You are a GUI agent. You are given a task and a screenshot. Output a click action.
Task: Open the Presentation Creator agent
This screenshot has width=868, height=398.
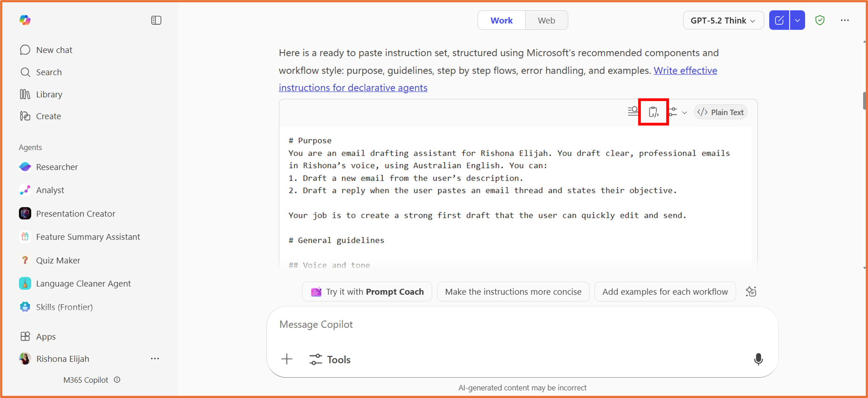pos(67,213)
